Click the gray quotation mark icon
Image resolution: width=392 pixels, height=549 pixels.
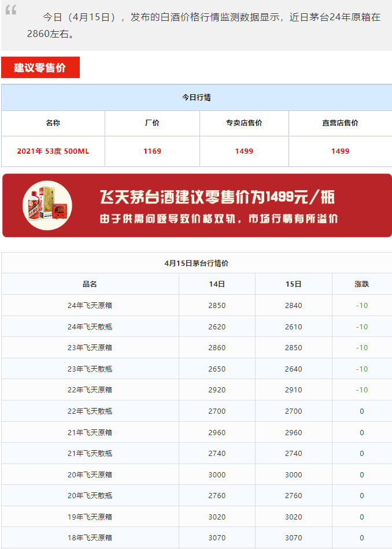[11, 10]
